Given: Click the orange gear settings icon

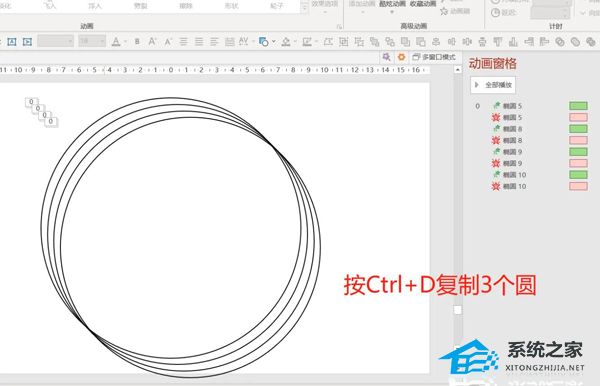Looking at the screenshot, I should 401,57.
